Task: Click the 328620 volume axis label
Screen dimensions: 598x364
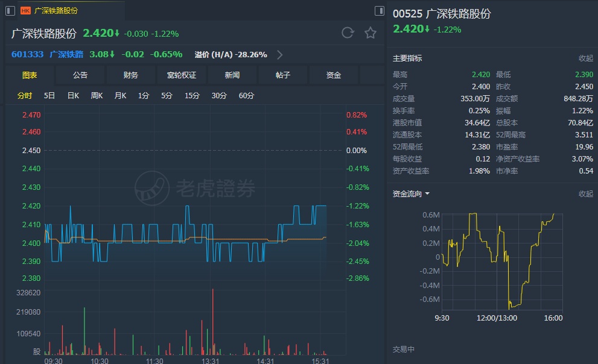Action: coord(28,292)
